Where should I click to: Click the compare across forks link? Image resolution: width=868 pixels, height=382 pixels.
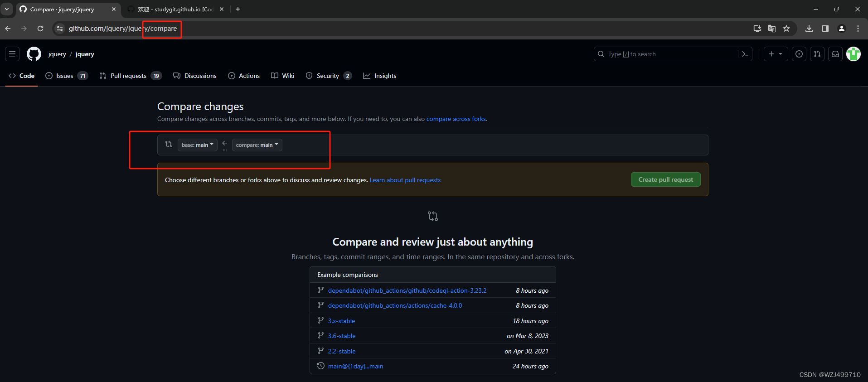click(x=456, y=119)
